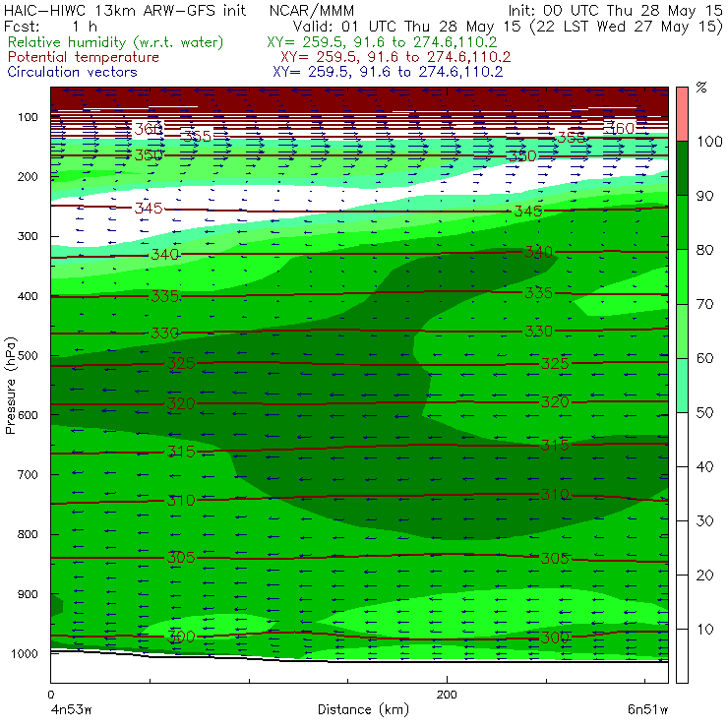Image resolution: width=728 pixels, height=728 pixels.
Task: Select the blue XY coordinates line
Action: (x=388, y=72)
